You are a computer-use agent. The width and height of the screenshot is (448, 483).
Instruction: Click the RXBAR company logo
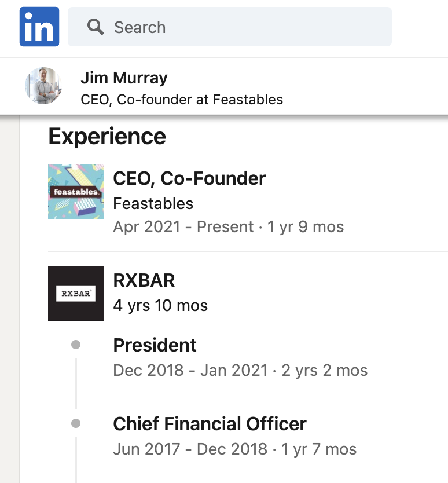pyautogui.click(x=76, y=293)
